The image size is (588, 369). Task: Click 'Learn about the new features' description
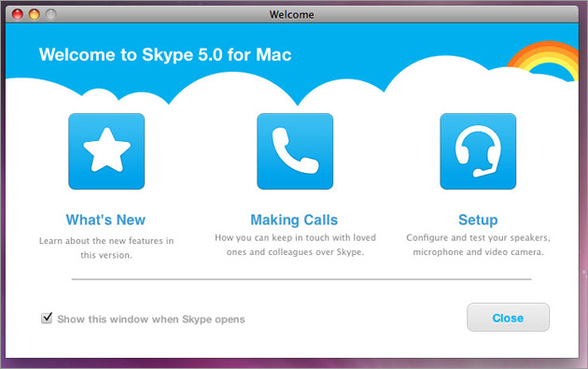(x=106, y=248)
